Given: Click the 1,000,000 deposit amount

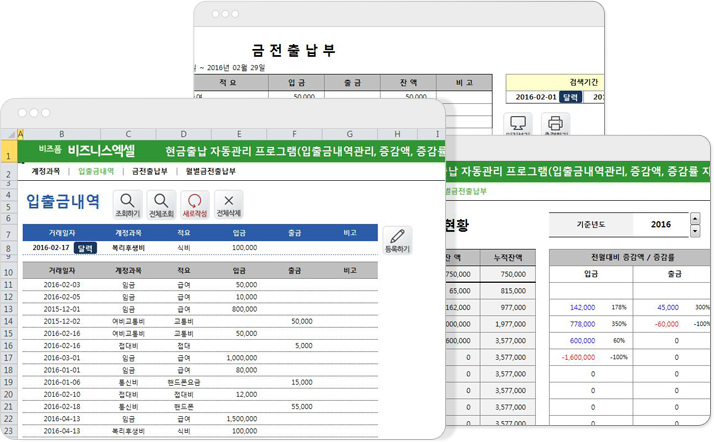Looking at the screenshot, I should [242, 358].
